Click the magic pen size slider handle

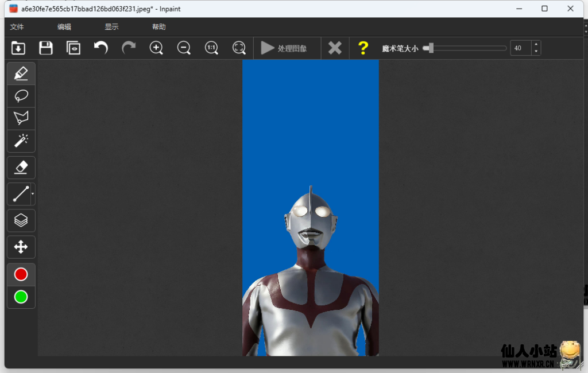click(x=430, y=48)
